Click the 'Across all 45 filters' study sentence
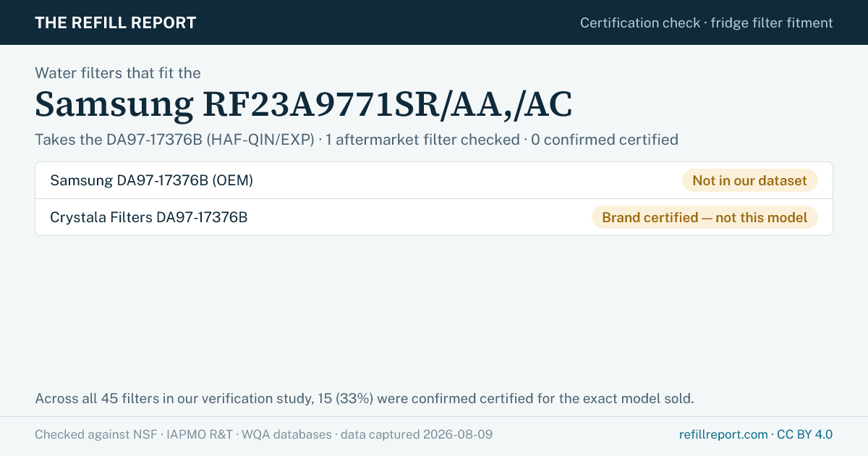The image size is (868, 456). [365, 398]
